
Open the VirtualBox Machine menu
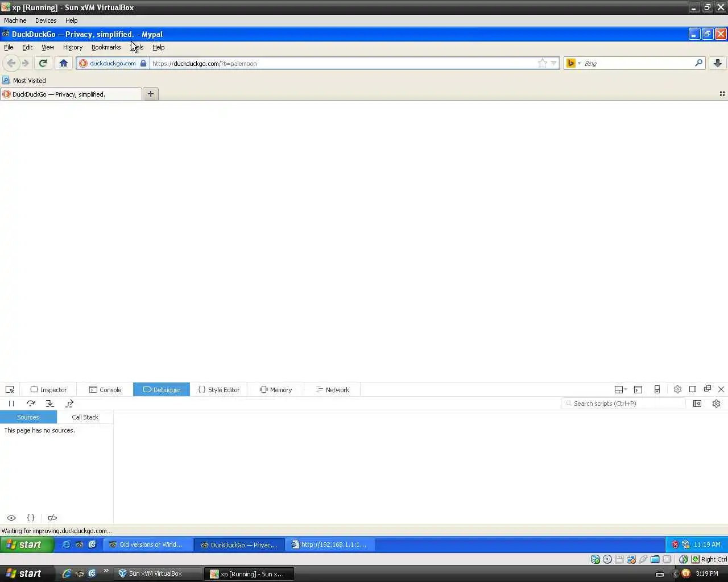15,20
